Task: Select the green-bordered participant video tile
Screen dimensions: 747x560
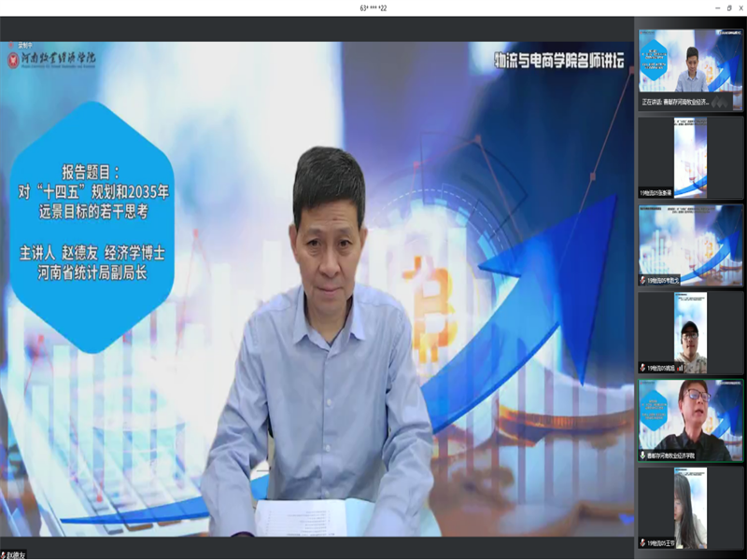Action: click(690, 419)
